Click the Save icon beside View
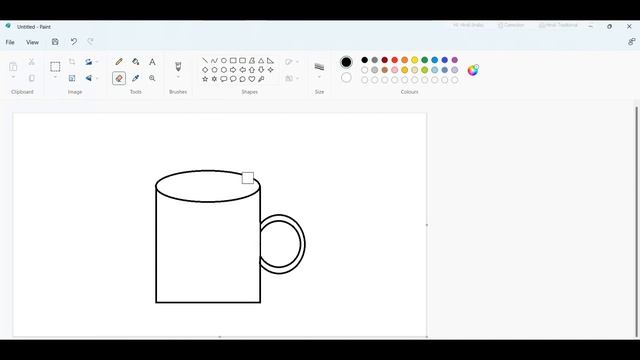Screen dimensions: 640x360 (x=55, y=42)
